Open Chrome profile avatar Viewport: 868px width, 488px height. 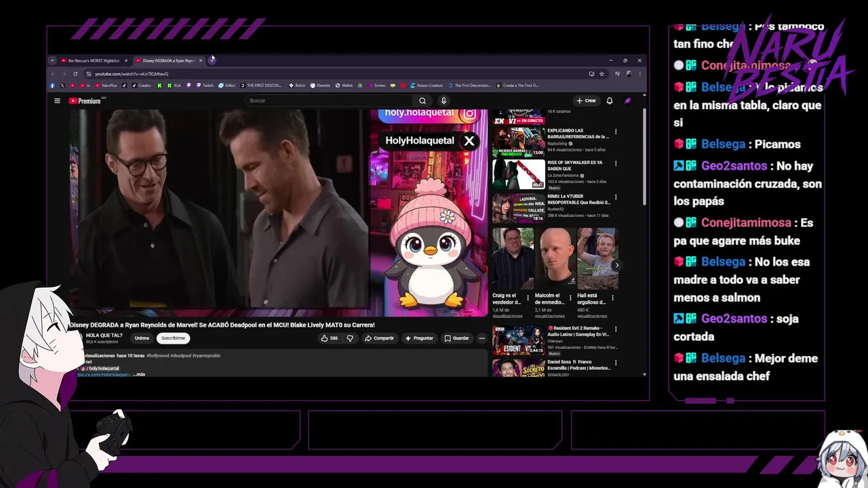pos(629,74)
